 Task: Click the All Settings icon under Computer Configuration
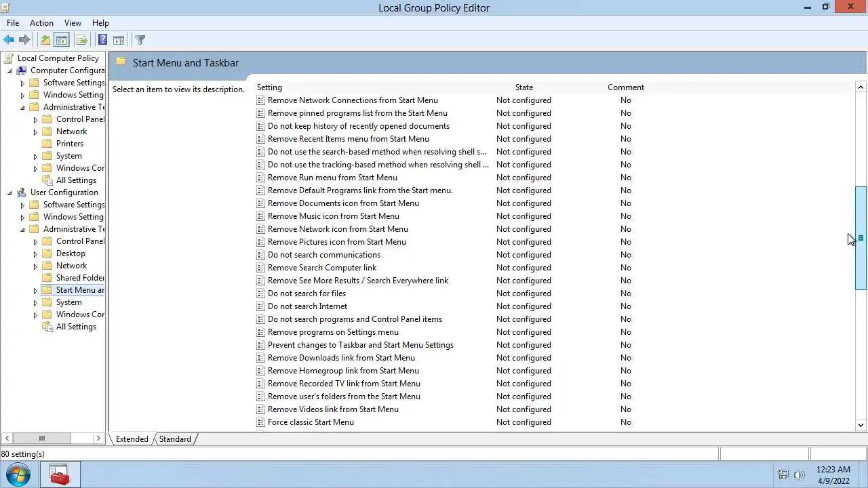click(x=47, y=180)
